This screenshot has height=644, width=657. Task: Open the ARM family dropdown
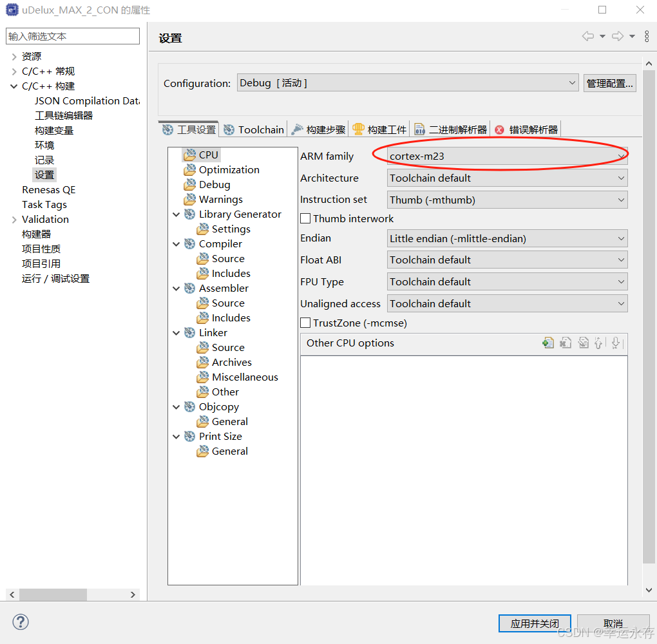click(x=507, y=156)
